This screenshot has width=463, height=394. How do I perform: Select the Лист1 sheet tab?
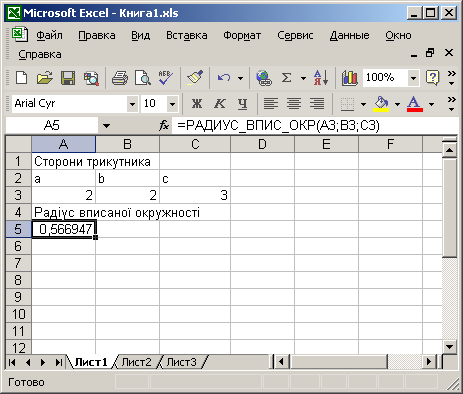click(x=91, y=362)
